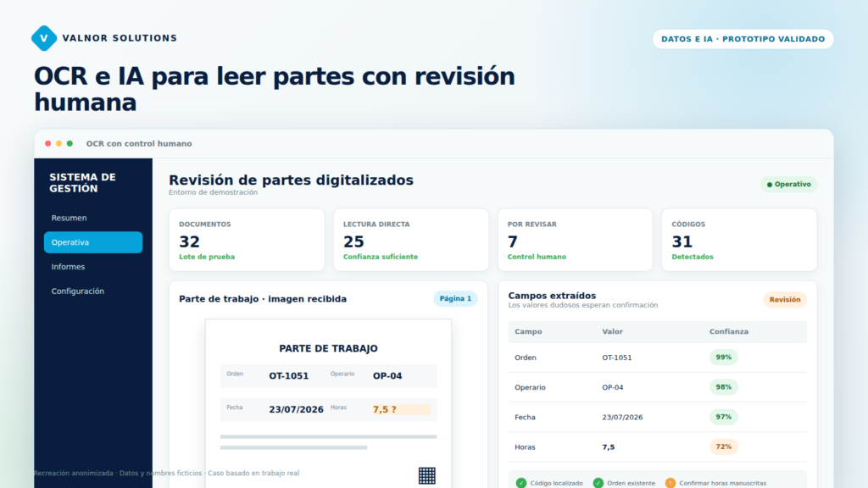Click the Revisión status badge
The image size is (868, 488).
pyautogui.click(x=785, y=299)
